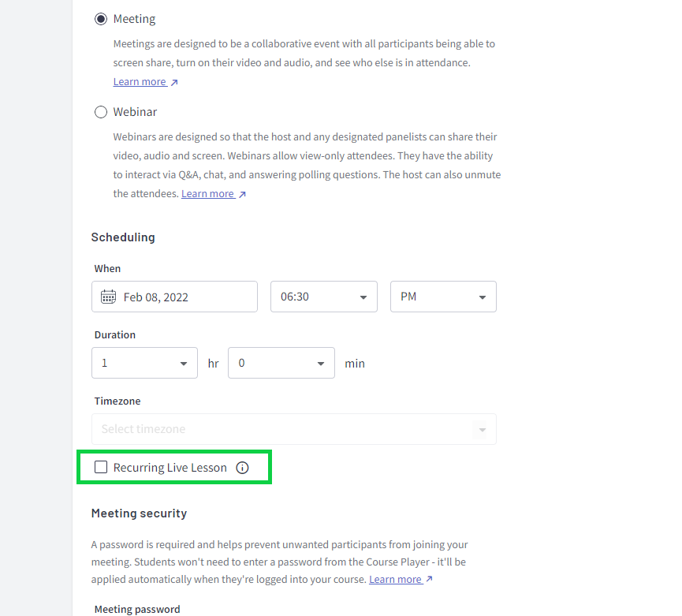
Task: Select the Meeting radio button
Action: (101, 17)
